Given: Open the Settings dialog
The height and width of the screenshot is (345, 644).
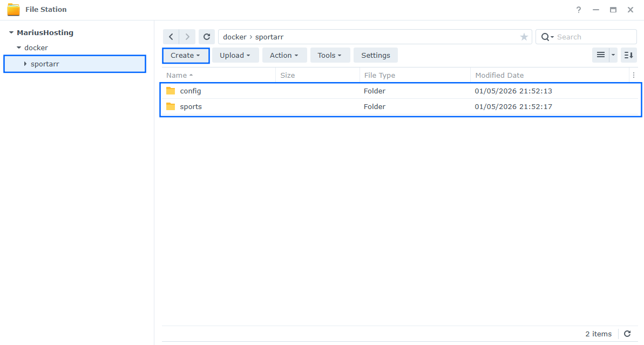Looking at the screenshot, I should click(375, 55).
